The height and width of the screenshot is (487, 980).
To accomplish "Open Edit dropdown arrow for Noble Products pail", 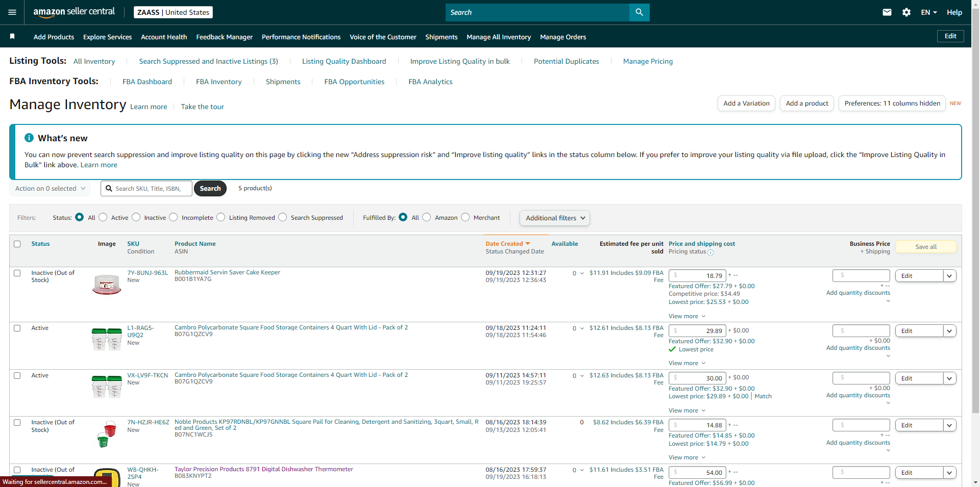I will 949,425.
